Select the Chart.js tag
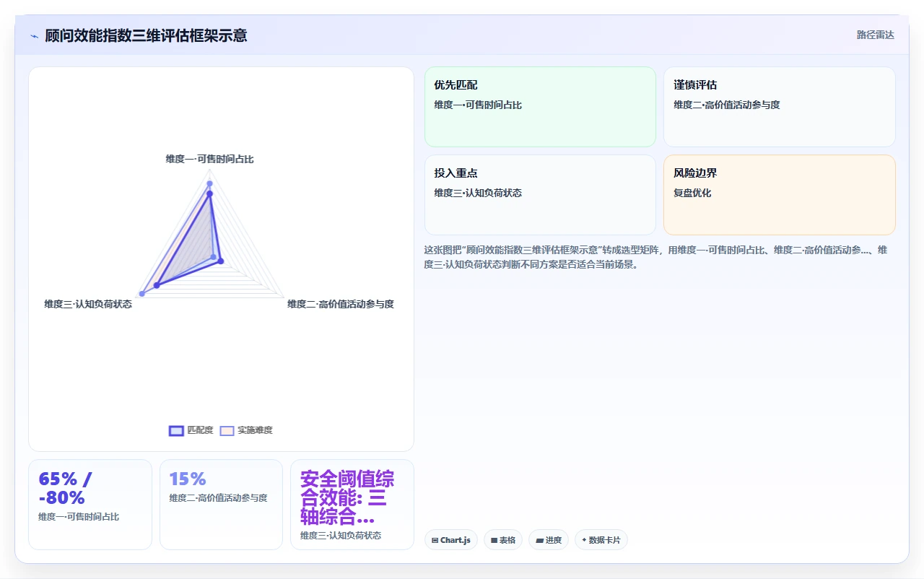 click(451, 540)
